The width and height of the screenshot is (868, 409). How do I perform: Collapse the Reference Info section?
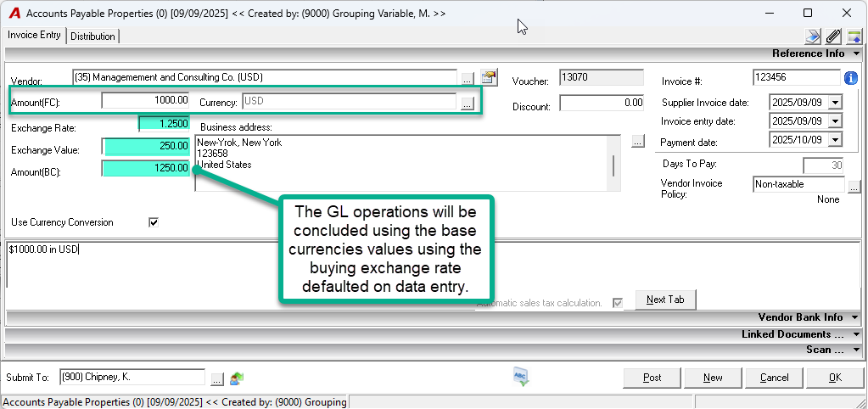point(856,53)
